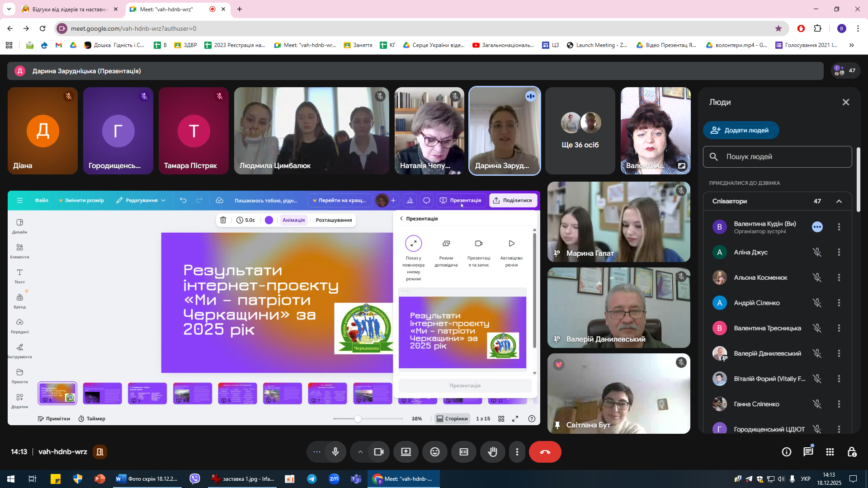Open more options for Андрій Сіленко

coord(839,303)
